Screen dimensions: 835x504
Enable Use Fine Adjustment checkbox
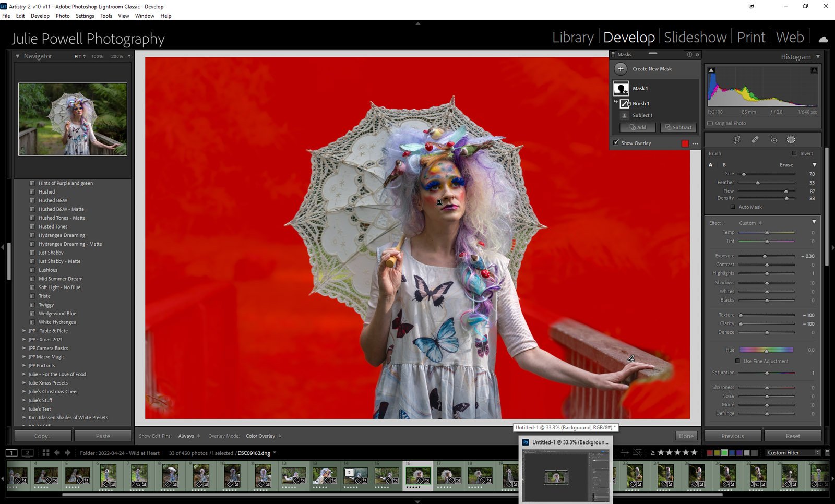[737, 361]
